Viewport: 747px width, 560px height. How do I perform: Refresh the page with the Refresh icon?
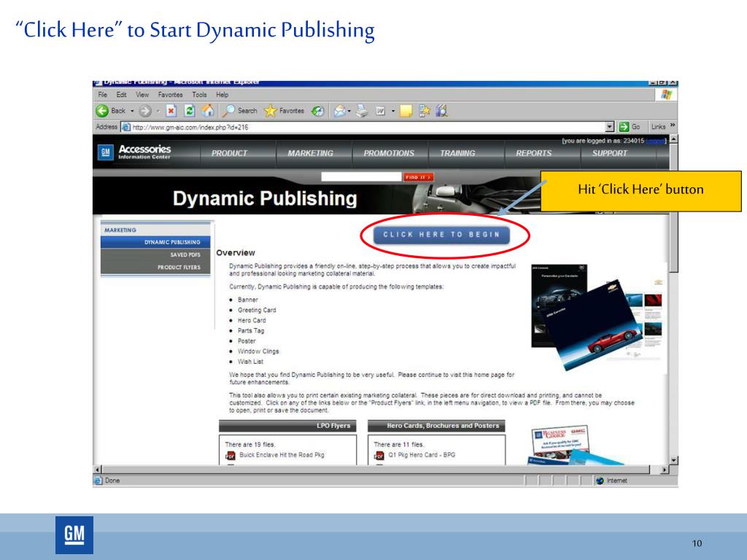pyautogui.click(x=190, y=111)
